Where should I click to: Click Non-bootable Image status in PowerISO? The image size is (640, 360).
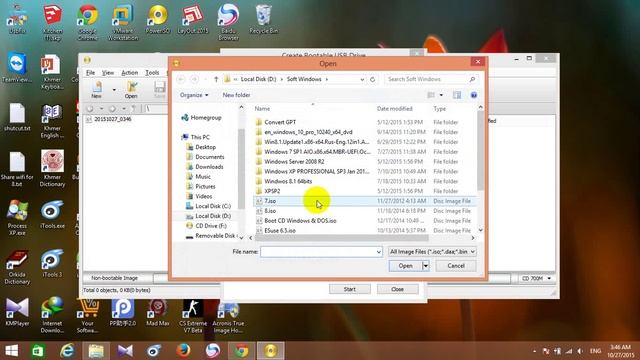click(114, 278)
